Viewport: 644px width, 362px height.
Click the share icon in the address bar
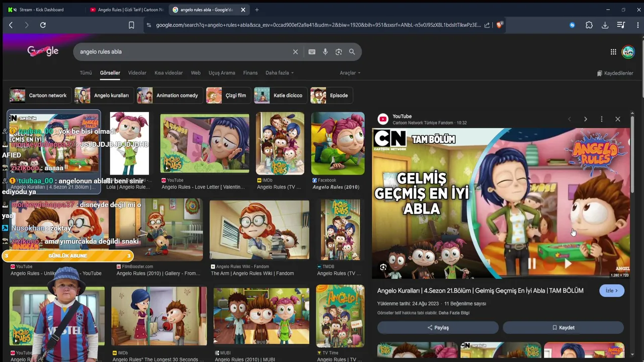[x=487, y=25]
